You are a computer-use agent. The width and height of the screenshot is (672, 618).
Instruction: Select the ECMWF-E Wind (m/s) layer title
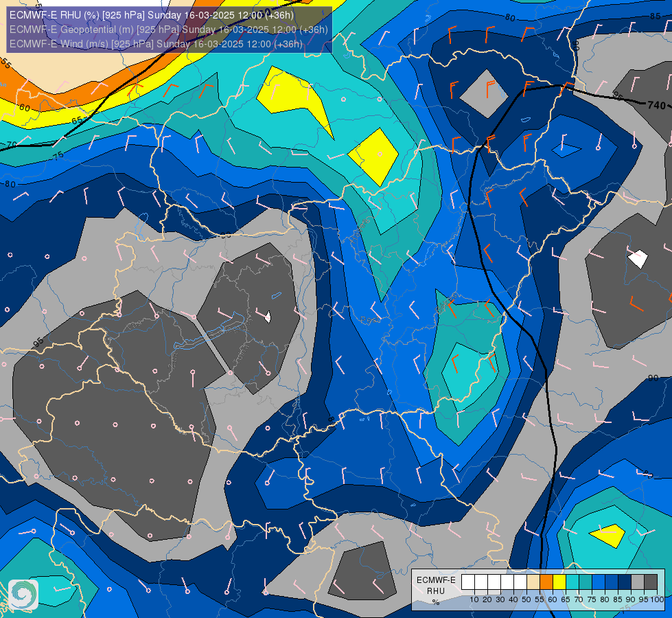(x=156, y=44)
